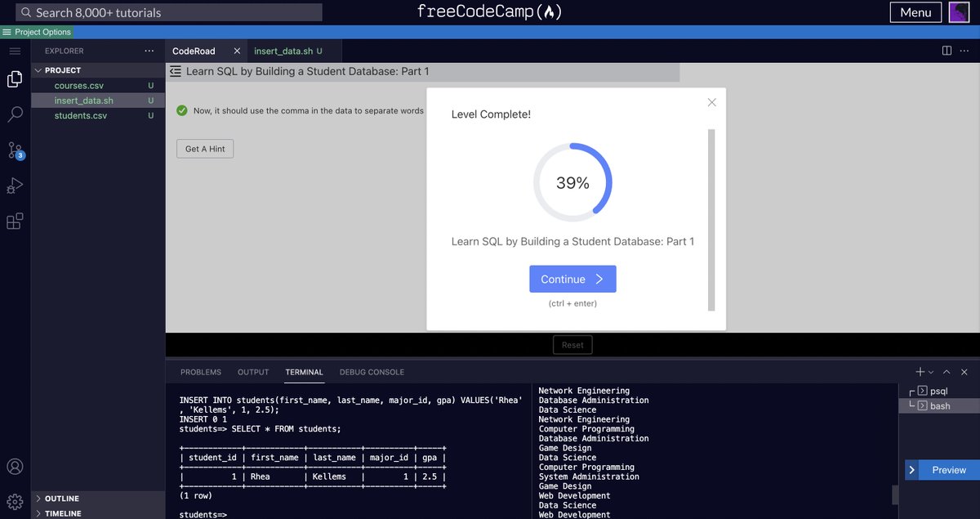980x519 pixels.
Task: Open Explorer more actions ellipsis
Action: [x=149, y=51]
